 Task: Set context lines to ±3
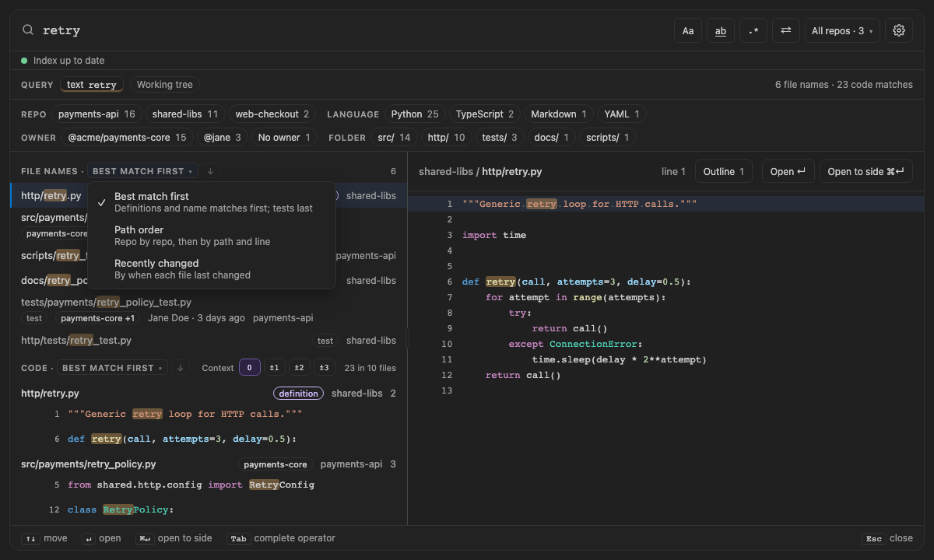point(324,368)
